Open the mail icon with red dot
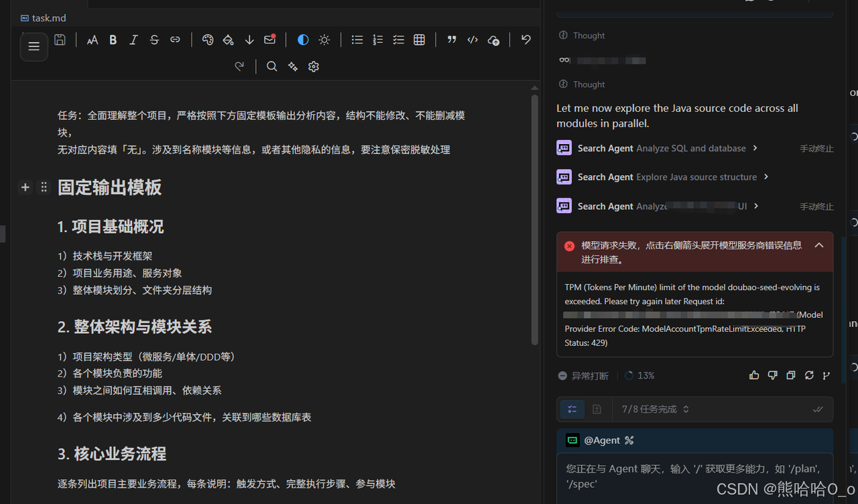 click(270, 40)
